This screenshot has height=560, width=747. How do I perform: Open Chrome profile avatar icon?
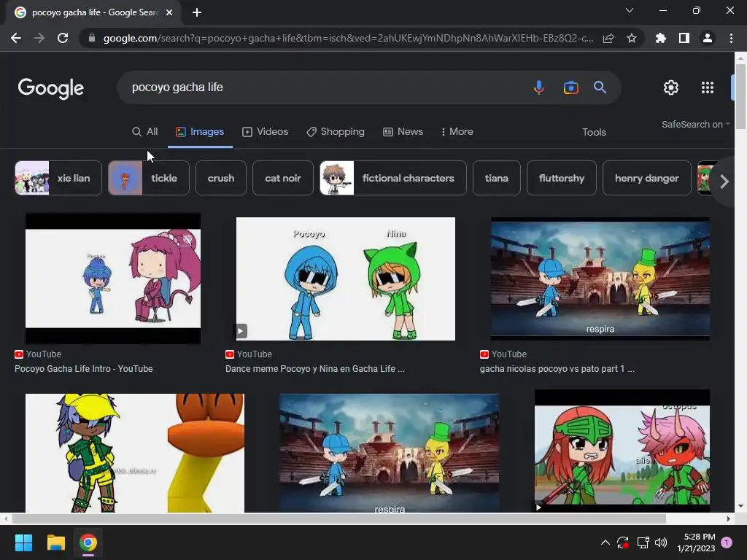click(708, 38)
